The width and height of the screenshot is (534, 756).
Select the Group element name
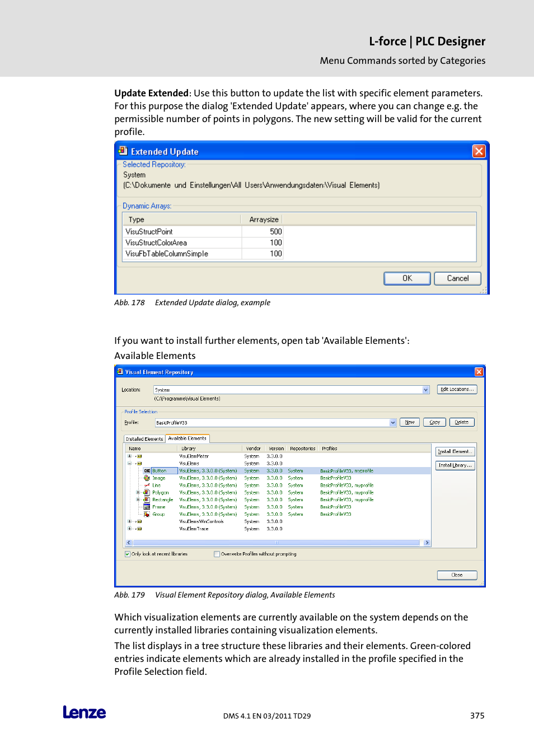click(158, 514)
